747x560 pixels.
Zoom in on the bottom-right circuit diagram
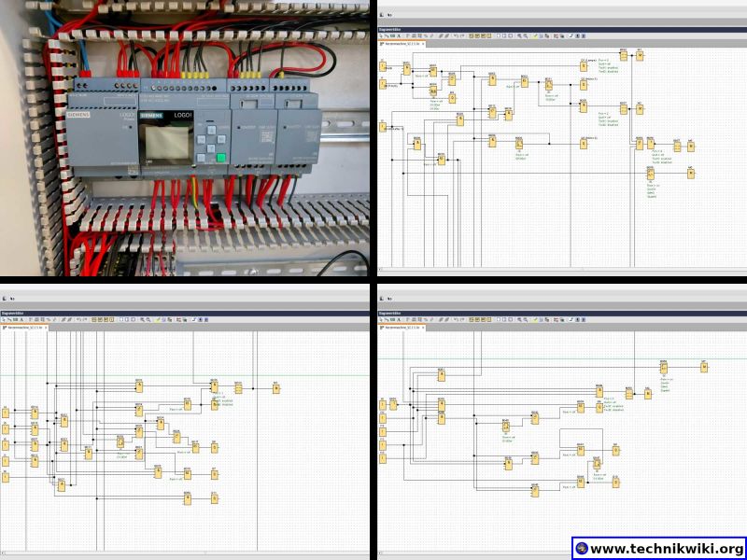tap(520, 319)
